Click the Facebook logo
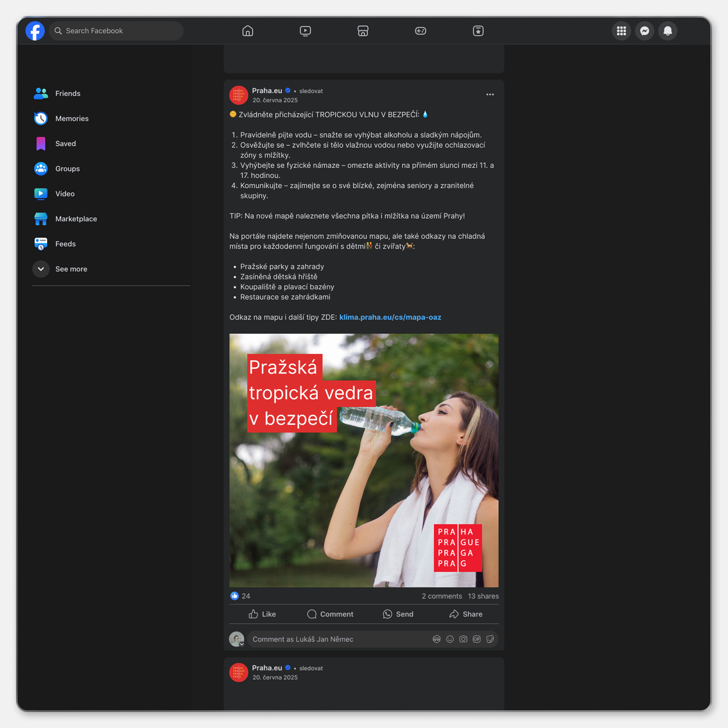 coord(35,31)
